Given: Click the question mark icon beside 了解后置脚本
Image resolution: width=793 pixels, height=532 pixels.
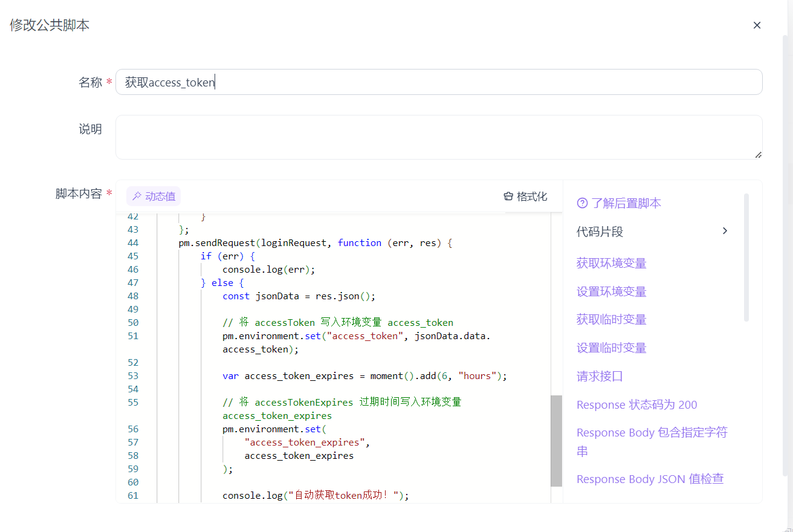Looking at the screenshot, I should point(582,203).
